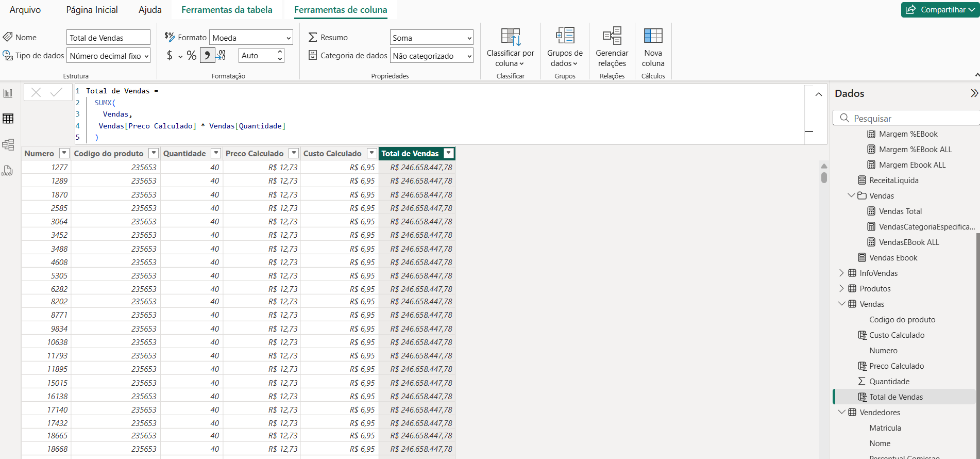Open DAX query view sidebar icon
Screen dimensions: 980x459
coord(8,170)
